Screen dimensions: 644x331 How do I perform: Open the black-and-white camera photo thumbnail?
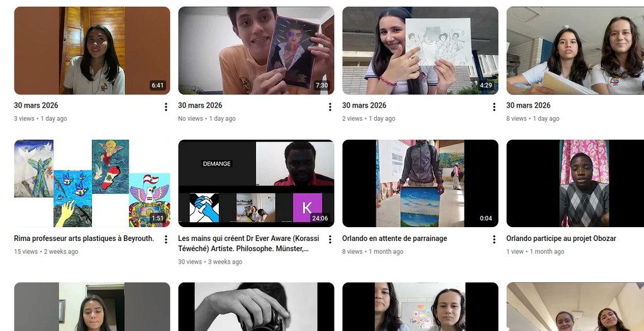[x=257, y=306]
